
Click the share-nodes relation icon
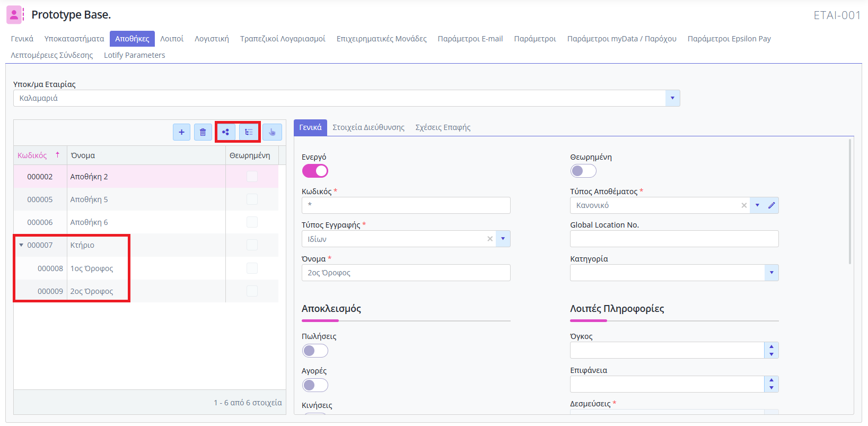point(226,132)
